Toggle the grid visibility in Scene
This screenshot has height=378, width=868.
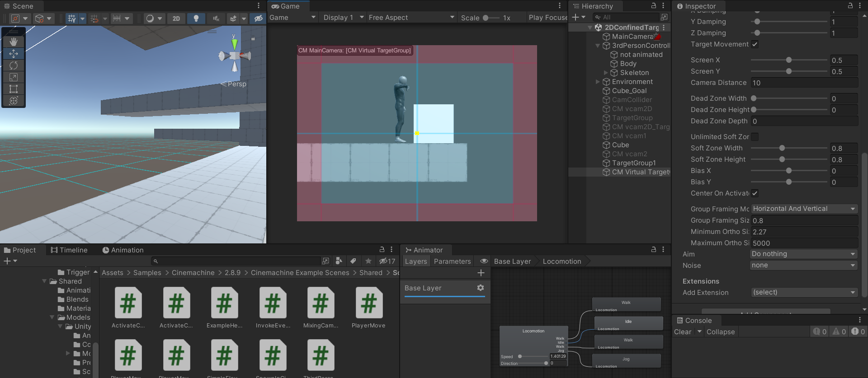pyautogui.click(x=71, y=19)
